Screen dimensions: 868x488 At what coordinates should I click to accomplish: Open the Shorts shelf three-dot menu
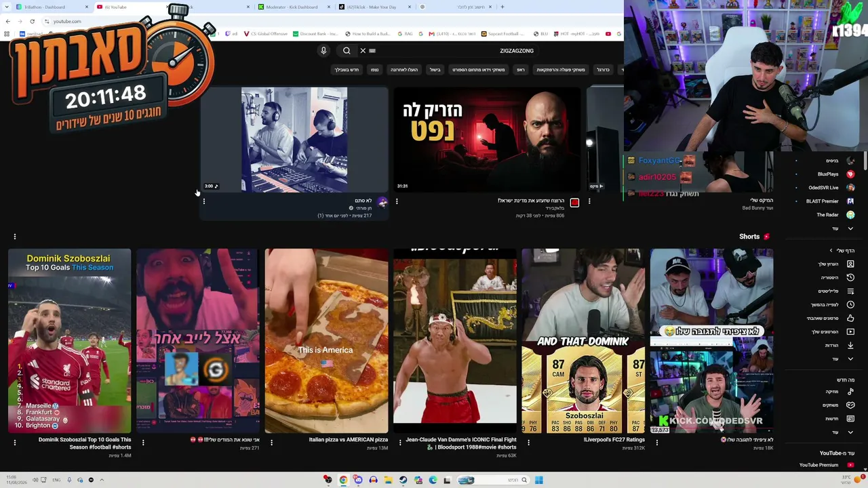(14, 237)
